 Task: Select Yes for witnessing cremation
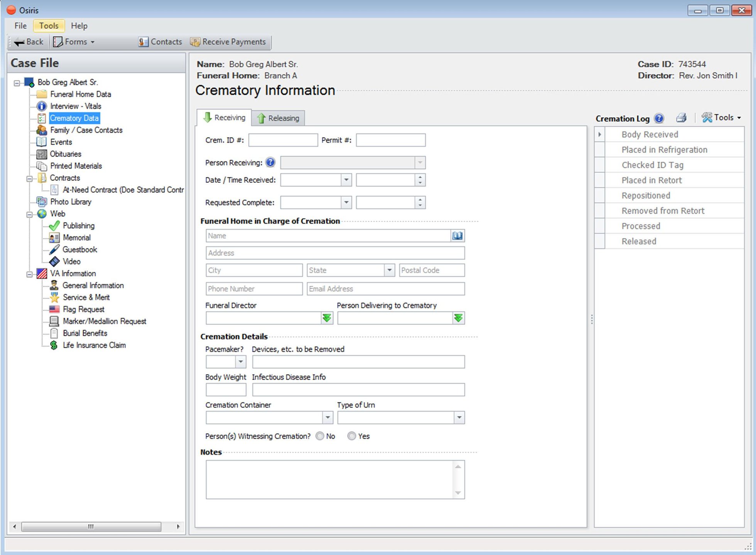351,436
